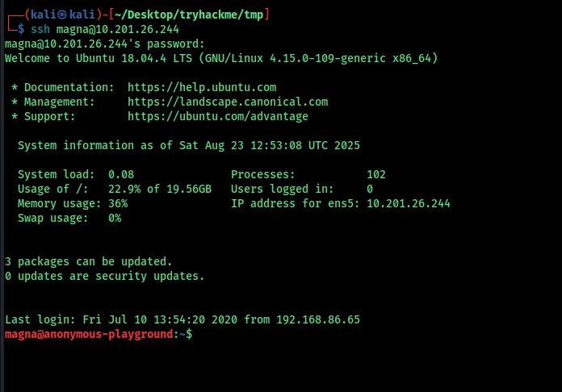The height and width of the screenshot is (392, 562).
Task: Click the password prompt line
Action: [x=105, y=44]
